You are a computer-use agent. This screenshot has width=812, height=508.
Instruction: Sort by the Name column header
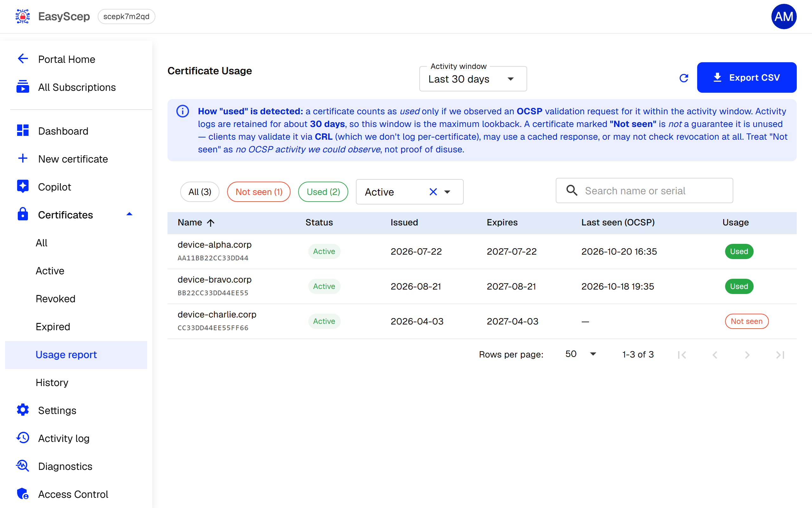click(196, 223)
